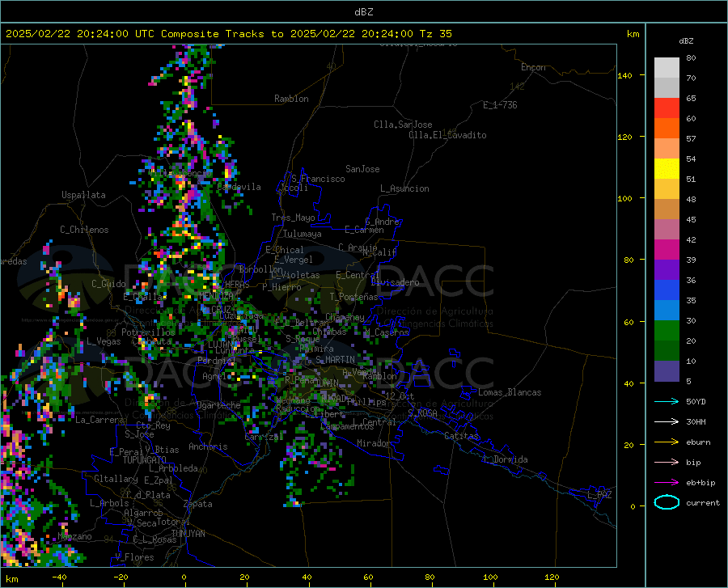
Task: Click the 'L_Arboleda' map label
Action: click(173, 468)
